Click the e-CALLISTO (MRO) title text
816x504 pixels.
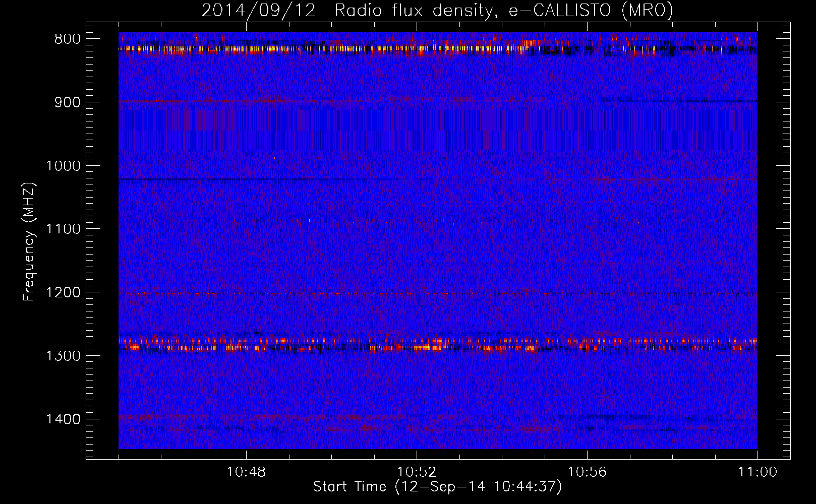pos(591,11)
